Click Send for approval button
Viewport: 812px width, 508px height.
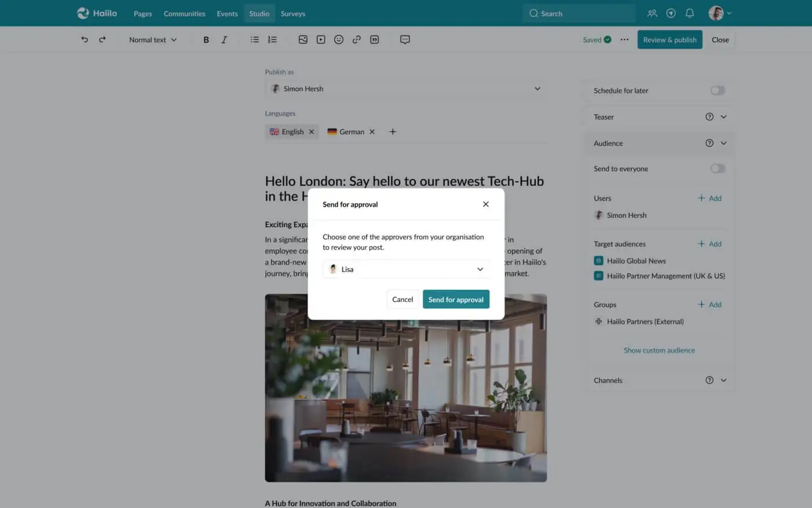click(456, 300)
